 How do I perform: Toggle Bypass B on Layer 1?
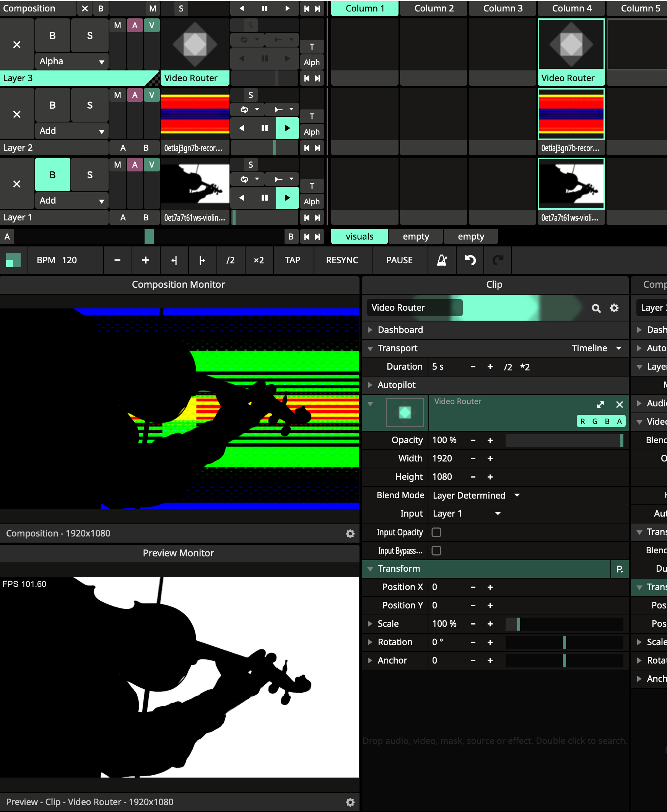[x=53, y=174]
